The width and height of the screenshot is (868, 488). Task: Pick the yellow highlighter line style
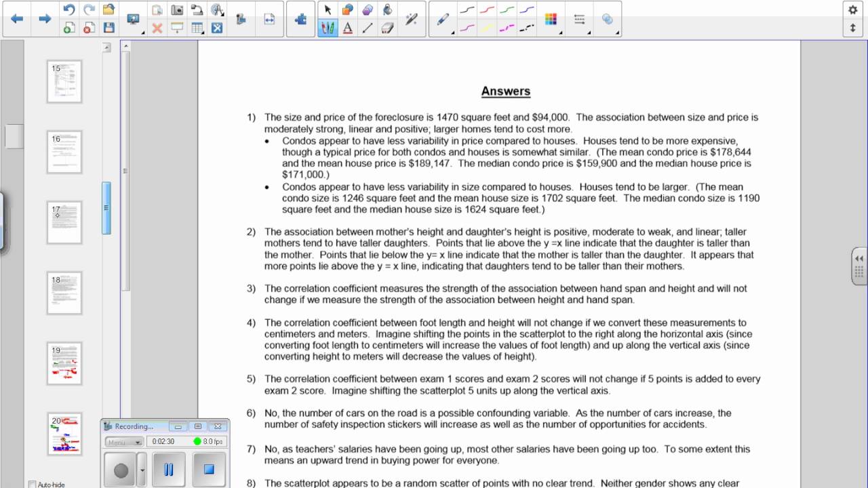487,28
